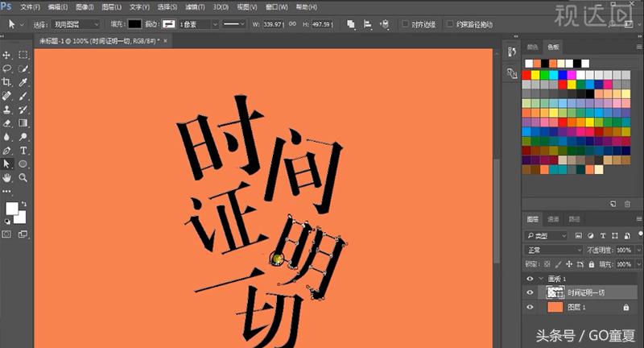Select the History Brush tool
The width and height of the screenshot is (644, 348).
(23, 110)
